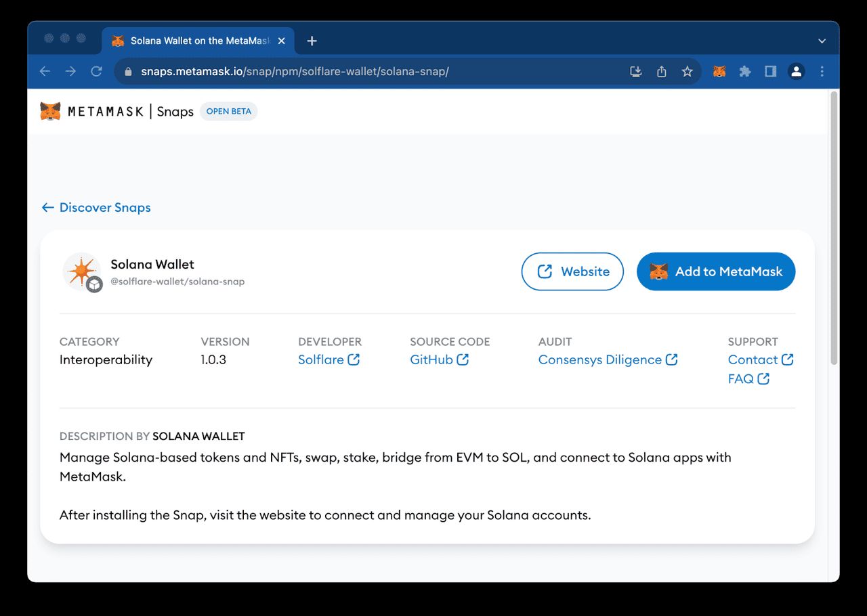867x616 pixels.
Task: Open the snap Website button
Action: pos(572,271)
